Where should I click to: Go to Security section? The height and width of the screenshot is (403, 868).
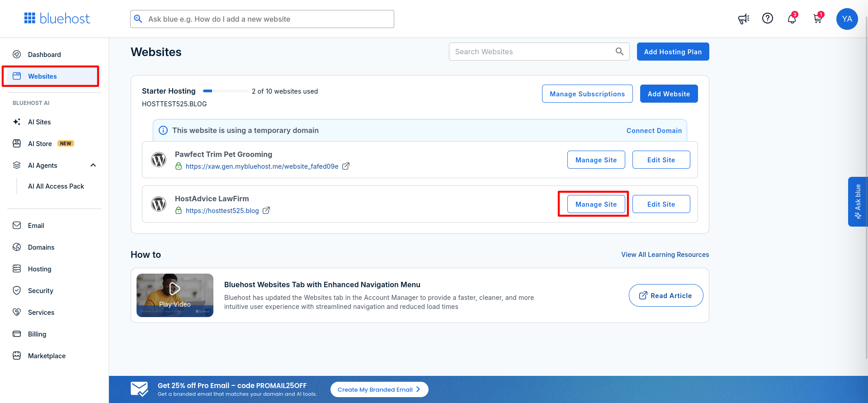[x=41, y=290]
